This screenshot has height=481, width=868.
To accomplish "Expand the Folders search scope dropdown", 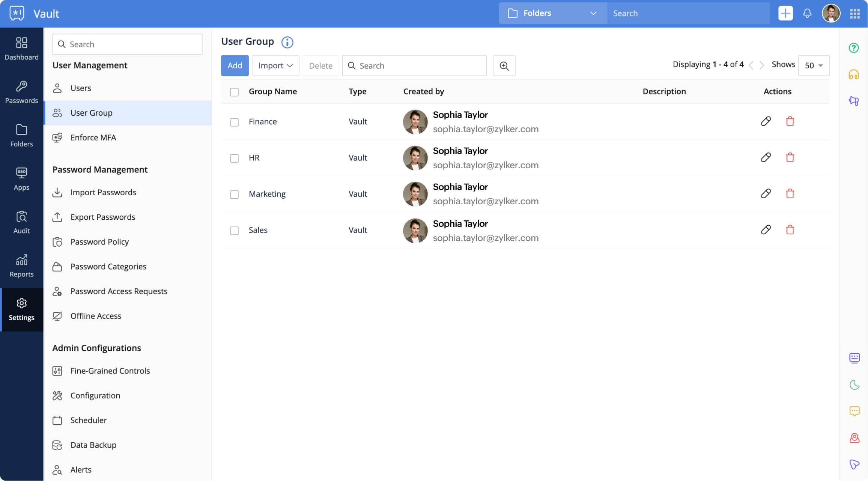I will click(x=552, y=13).
